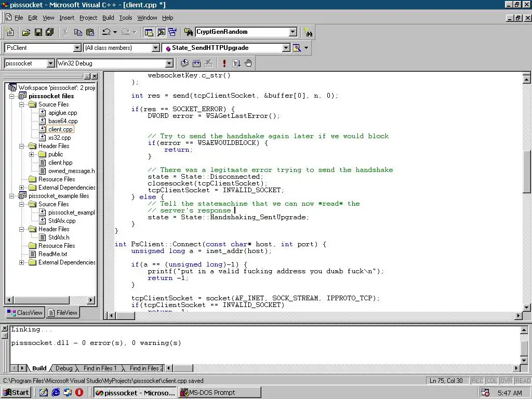This screenshot has width=532, height=399.
Task: Click the New Text File toolbar icon
Action: coord(10,32)
